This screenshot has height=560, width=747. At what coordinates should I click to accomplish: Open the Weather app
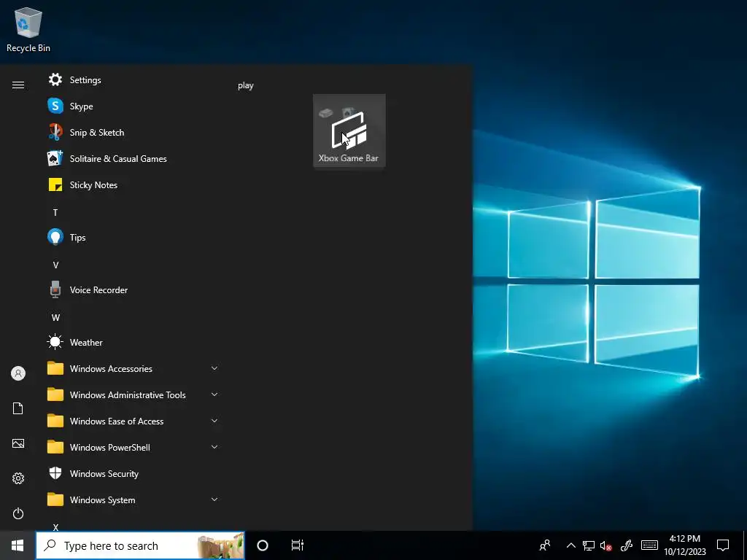(x=133, y=343)
